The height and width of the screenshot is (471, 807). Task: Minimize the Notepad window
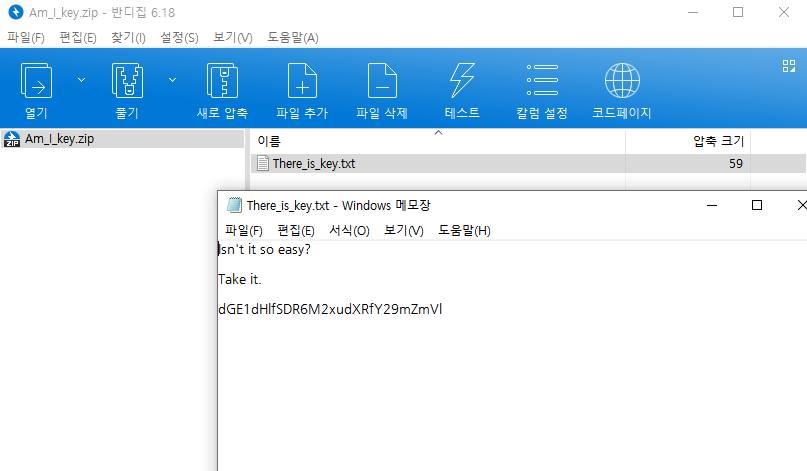click(712, 205)
